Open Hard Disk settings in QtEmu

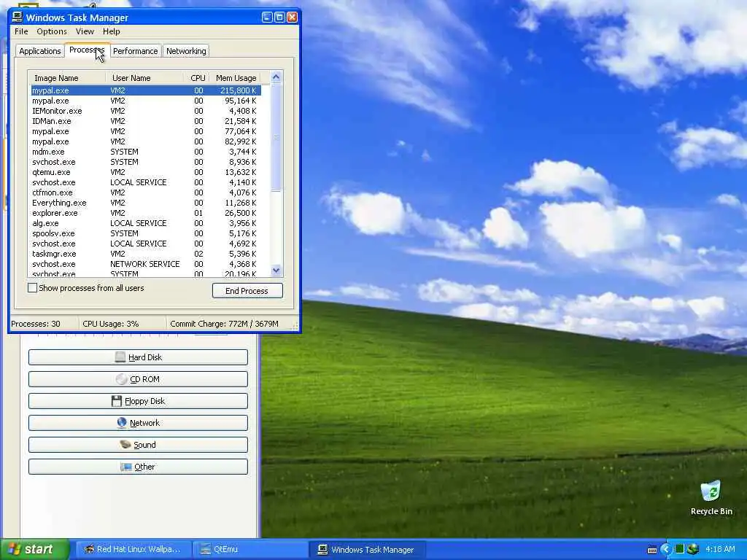click(x=138, y=357)
